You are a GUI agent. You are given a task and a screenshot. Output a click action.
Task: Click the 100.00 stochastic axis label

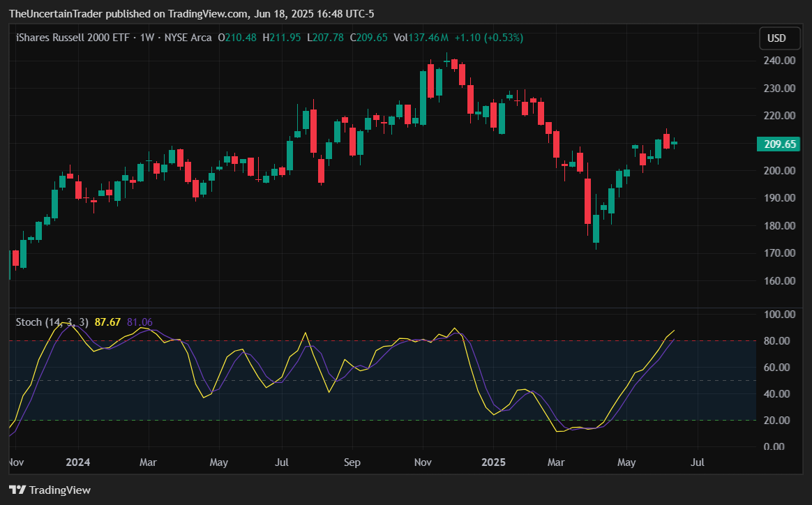tap(779, 315)
